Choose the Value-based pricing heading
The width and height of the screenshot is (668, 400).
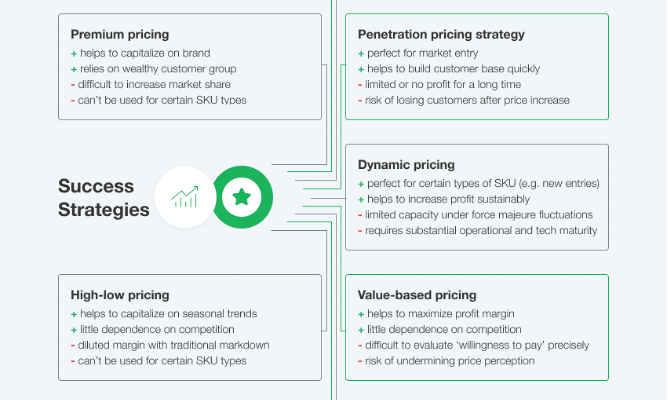[x=420, y=296]
